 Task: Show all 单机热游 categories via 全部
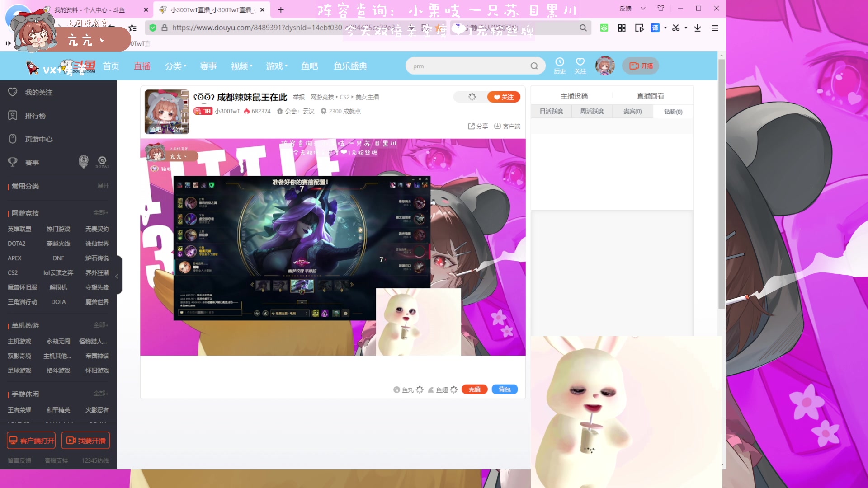click(101, 325)
